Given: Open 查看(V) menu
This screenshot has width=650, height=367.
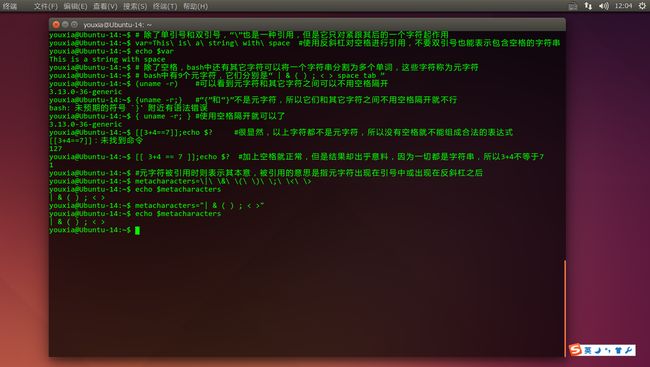Looking at the screenshot, I should coord(105,6).
